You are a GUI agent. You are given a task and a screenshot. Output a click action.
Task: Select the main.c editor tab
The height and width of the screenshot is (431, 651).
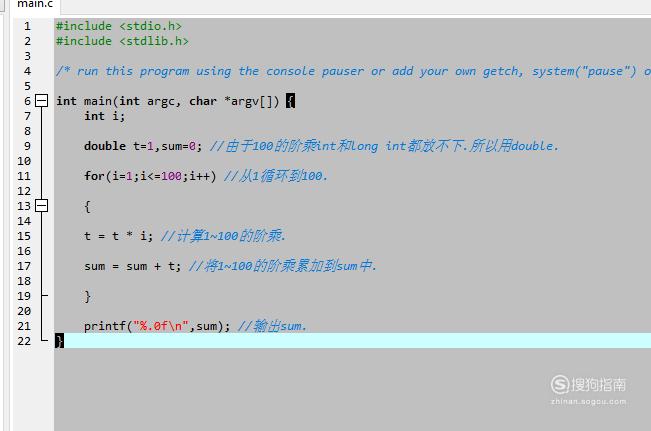35,4
